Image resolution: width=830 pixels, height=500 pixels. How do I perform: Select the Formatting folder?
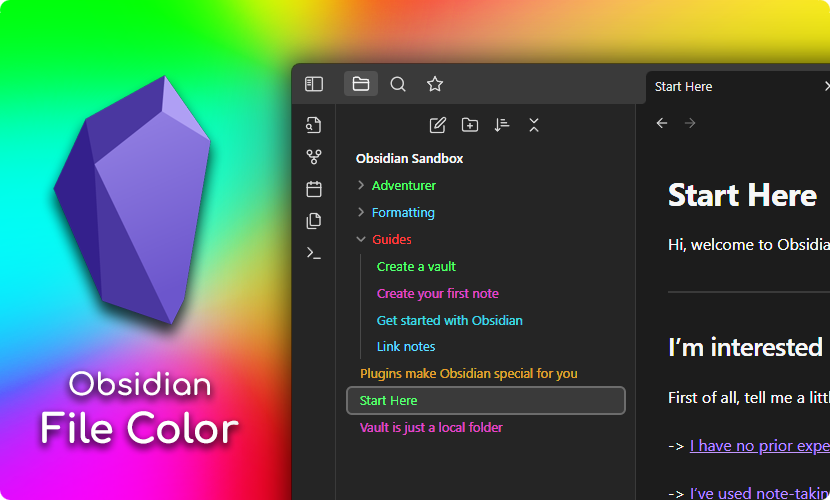pos(403,213)
